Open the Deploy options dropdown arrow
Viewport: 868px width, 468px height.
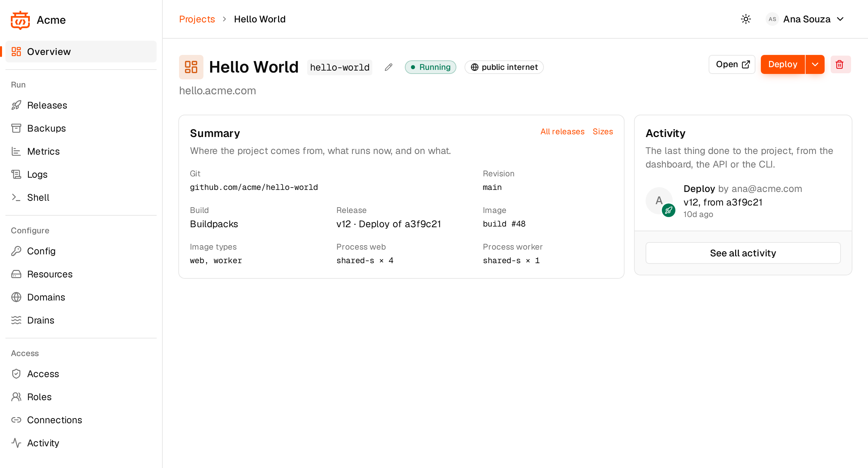[x=815, y=64]
